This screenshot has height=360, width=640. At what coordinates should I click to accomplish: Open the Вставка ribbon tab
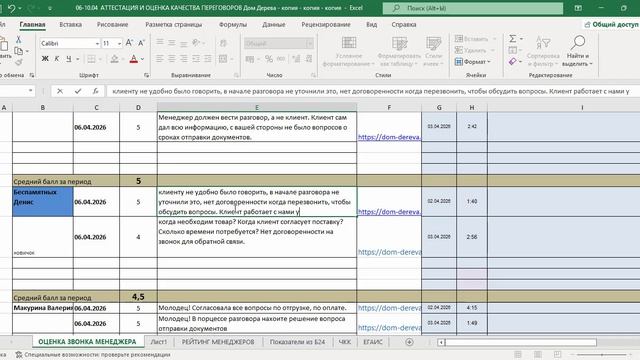(71, 24)
